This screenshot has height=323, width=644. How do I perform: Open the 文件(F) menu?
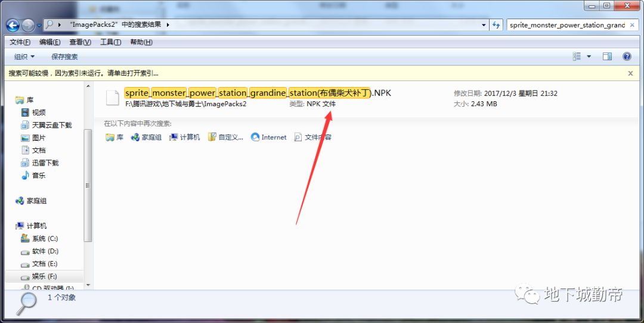tap(20, 42)
